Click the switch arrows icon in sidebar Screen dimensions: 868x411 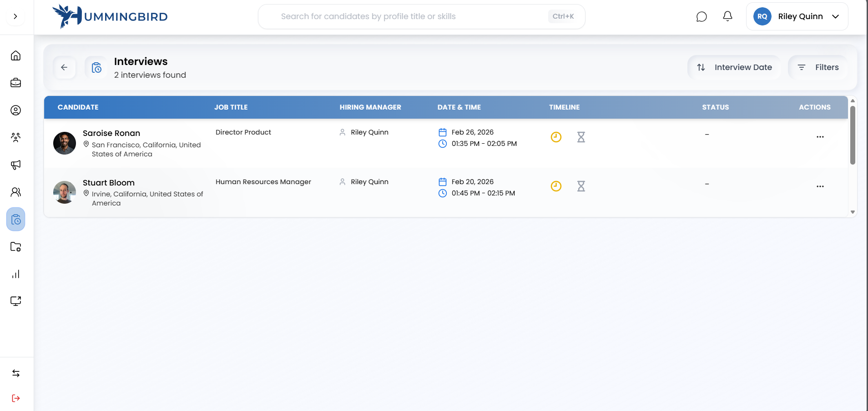coord(16,373)
